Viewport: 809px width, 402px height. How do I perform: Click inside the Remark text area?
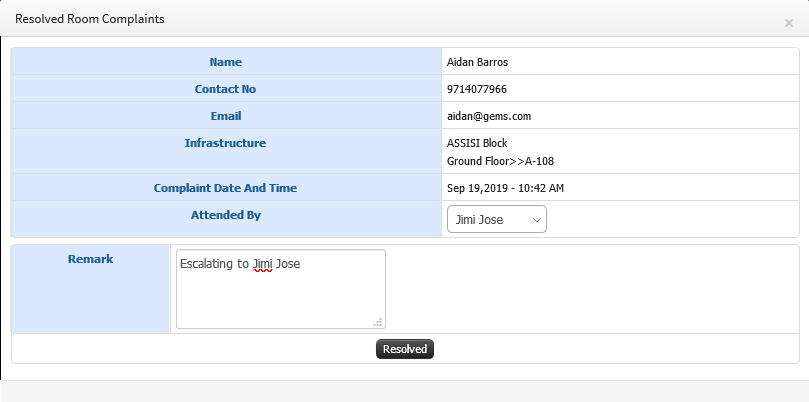click(x=281, y=289)
